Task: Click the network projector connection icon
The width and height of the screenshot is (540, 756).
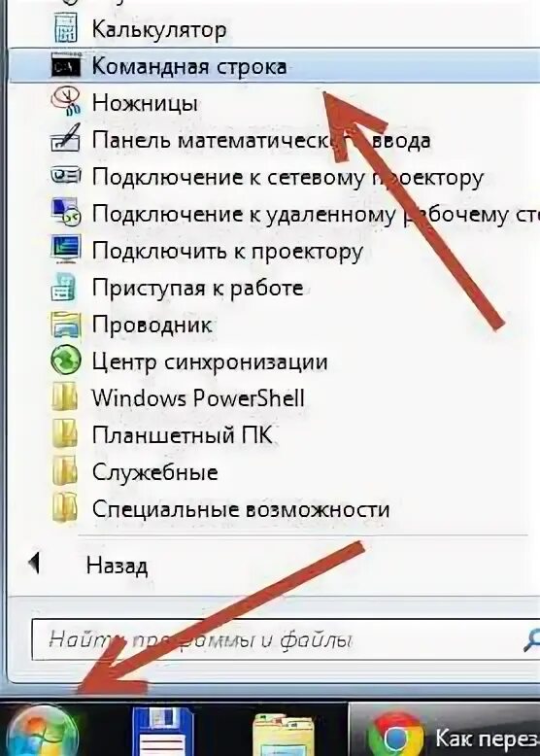Action: pyautogui.click(x=66, y=176)
